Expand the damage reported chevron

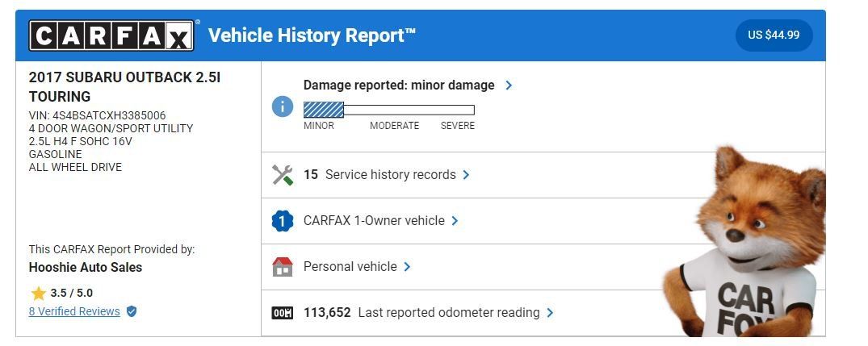pyautogui.click(x=509, y=85)
